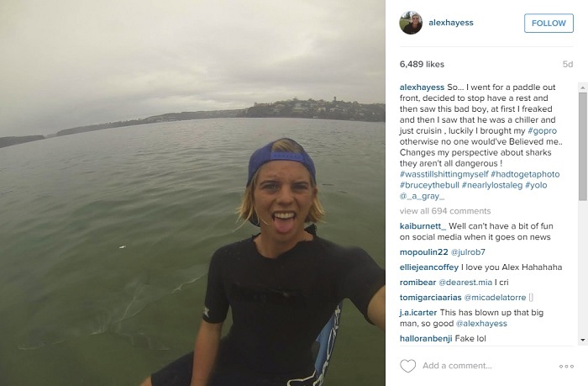Open the #wasstillshittingmyself hashtag
588x386 pixels.
(x=444, y=174)
